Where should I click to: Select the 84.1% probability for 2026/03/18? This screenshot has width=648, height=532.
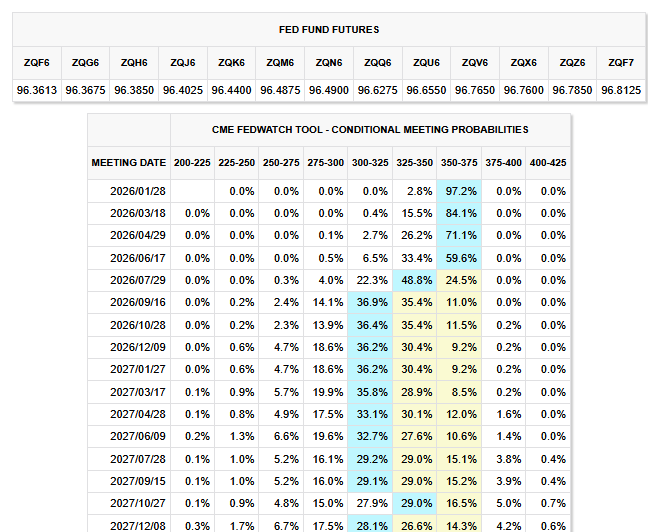pyautogui.click(x=459, y=213)
